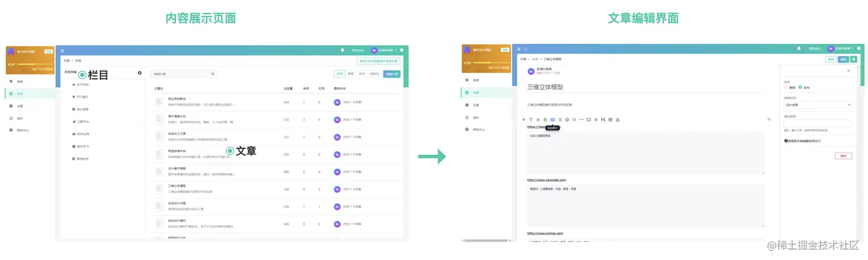
Task: Select the T text tool in editor toolbar
Action: coord(530,119)
